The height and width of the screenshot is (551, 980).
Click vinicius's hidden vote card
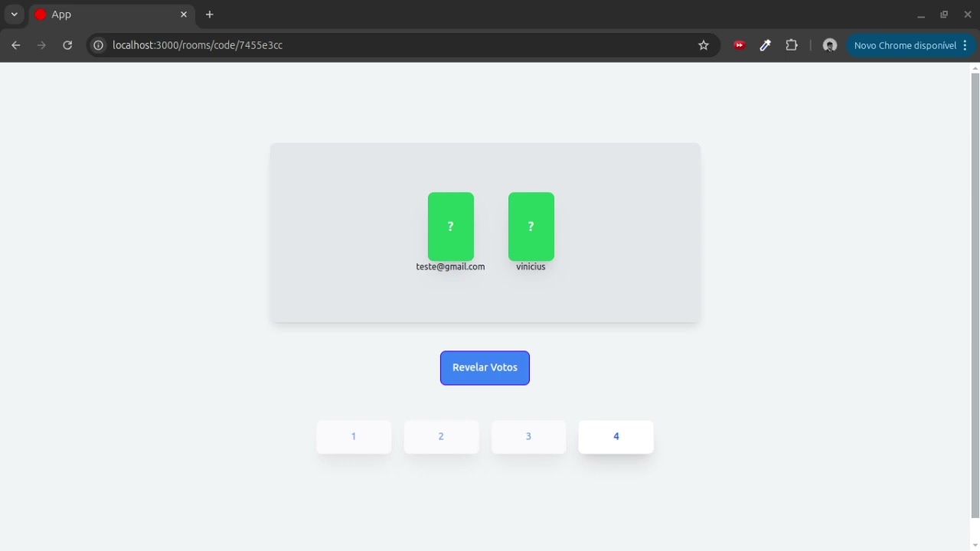click(531, 227)
